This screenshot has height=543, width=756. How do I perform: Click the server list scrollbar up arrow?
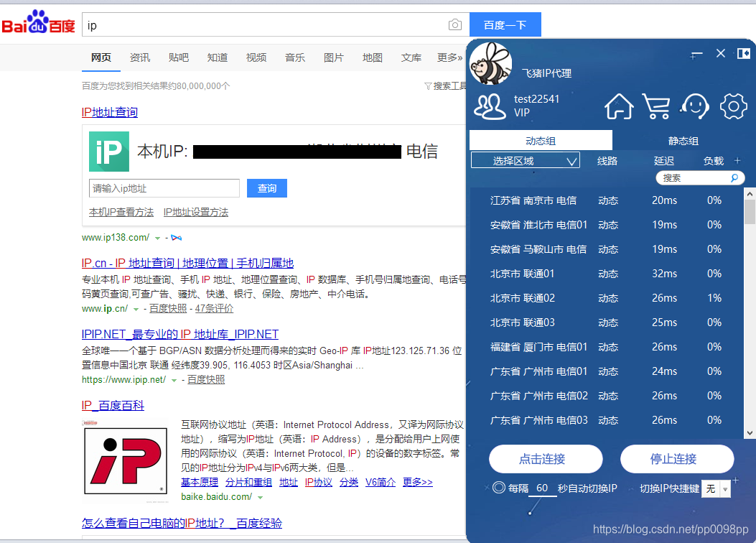750,194
